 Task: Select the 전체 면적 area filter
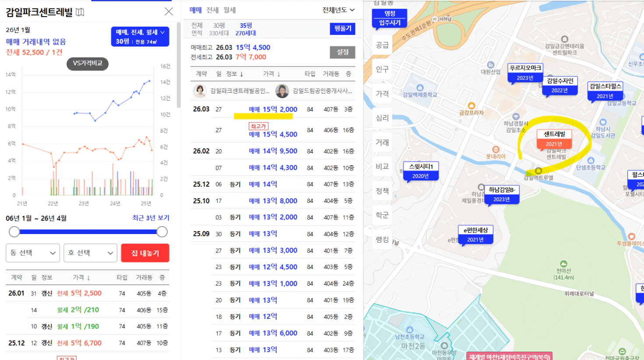click(197, 29)
